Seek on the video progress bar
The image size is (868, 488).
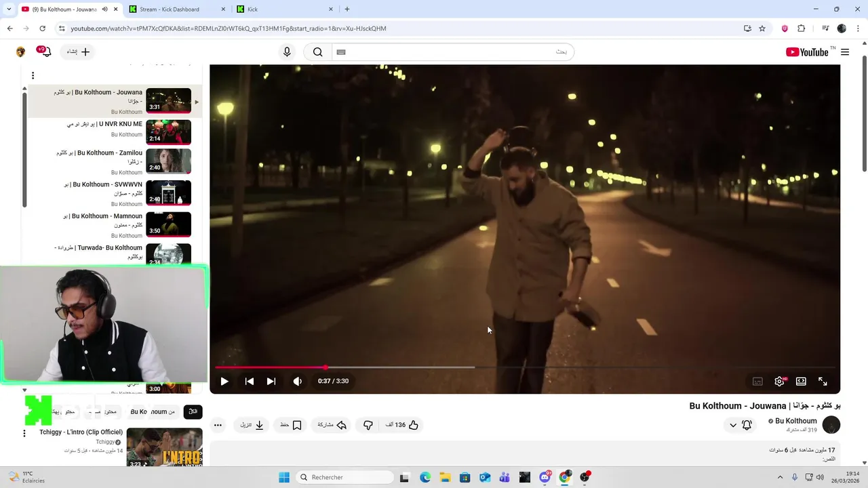524,367
